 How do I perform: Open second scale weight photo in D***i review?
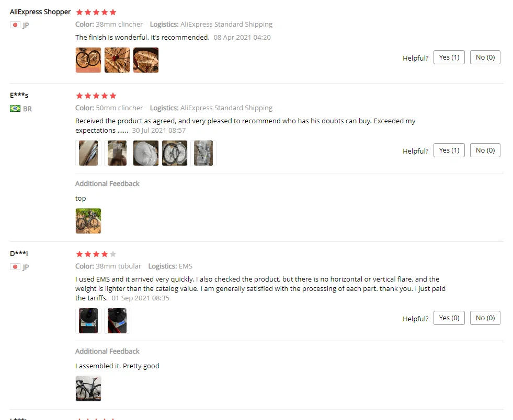point(117,321)
